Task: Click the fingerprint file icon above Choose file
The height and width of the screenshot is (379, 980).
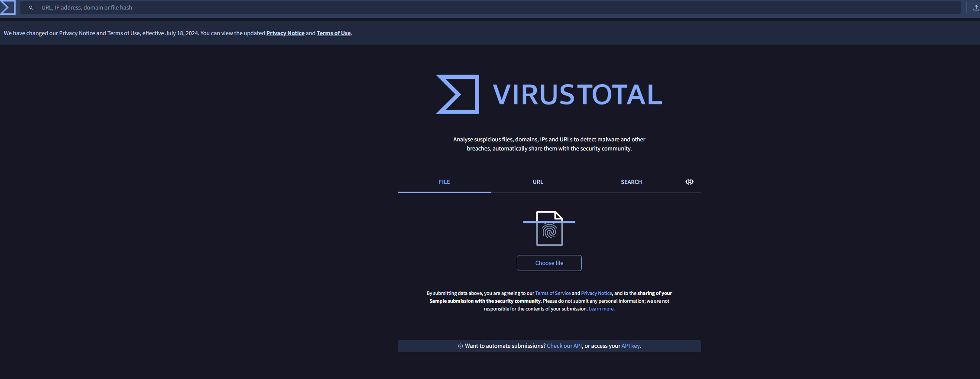Action: (549, 229)
